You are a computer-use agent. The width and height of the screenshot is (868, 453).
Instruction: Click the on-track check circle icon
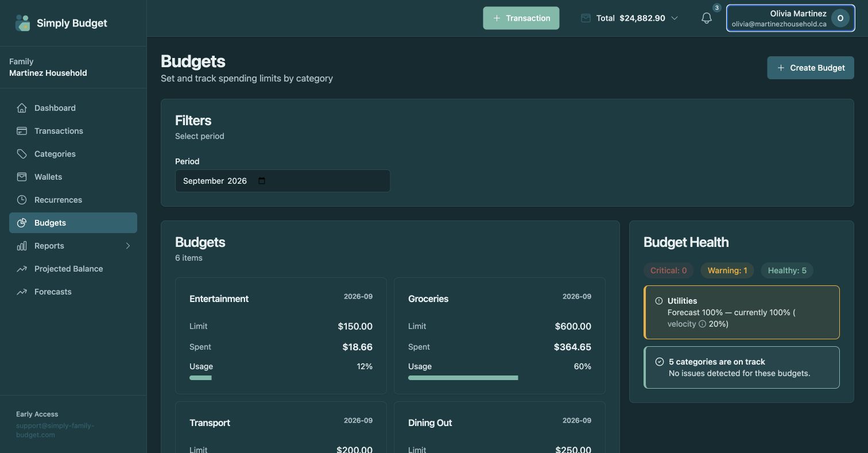pyautogui.click(x=660, y=362)
